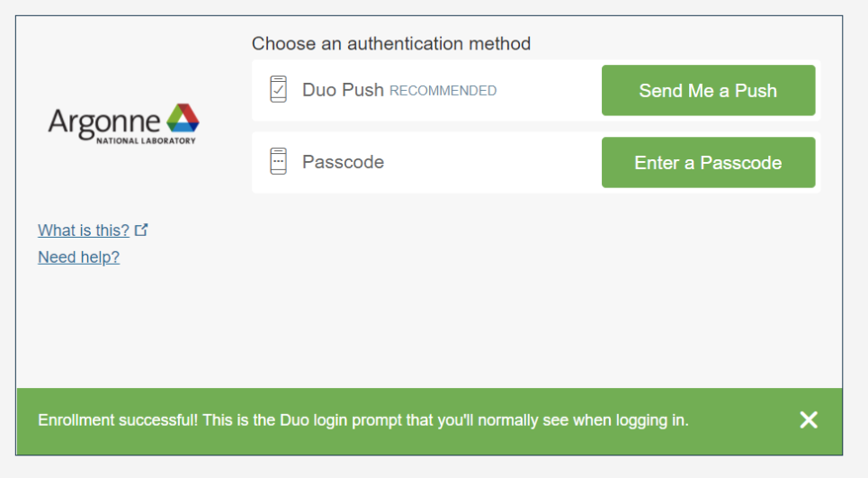The height and width of the screenshot is (478, 868).
Task: Click the Duo Push phone checkmark icon
Action: (279, 89)
